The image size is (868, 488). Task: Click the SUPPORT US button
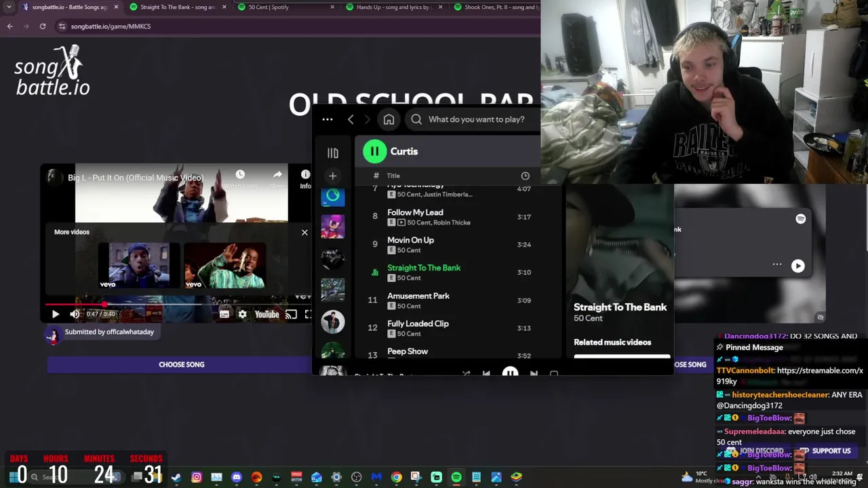[x=827, y=451]
